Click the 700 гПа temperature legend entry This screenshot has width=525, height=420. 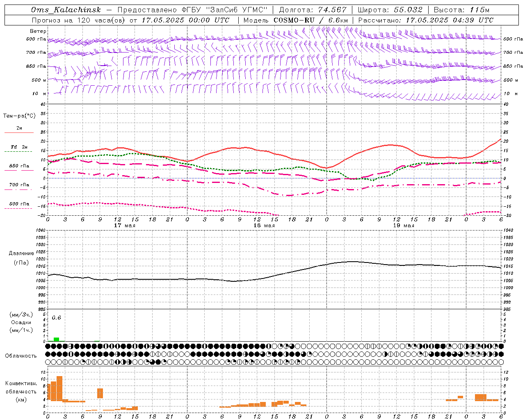point(19,186)
